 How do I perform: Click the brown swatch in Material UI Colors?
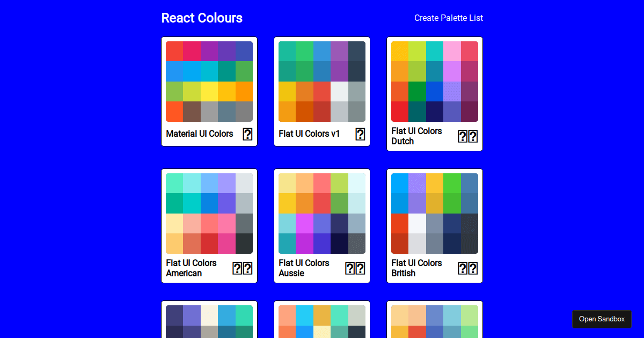click(192, 112)
